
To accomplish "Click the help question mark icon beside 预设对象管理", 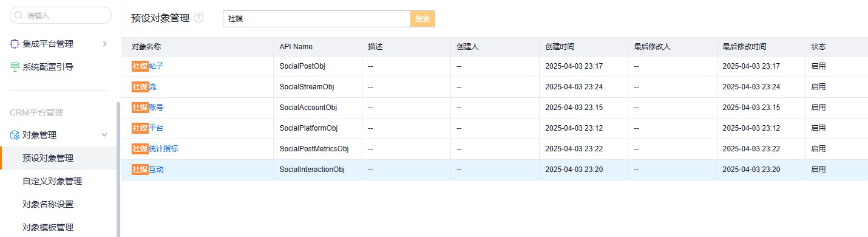I will (x=198, y=18).
